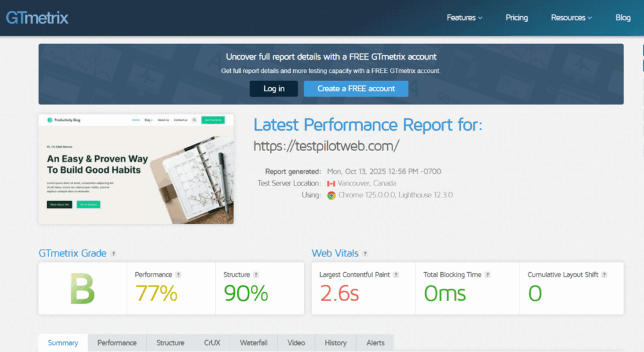The width and height of the screenshot is (644, 352).
Task: Click the GTmetrix logo
Action: coord(37,18)
